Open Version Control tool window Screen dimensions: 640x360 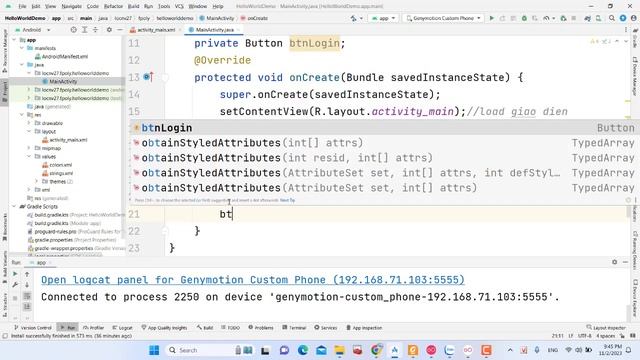33,327
